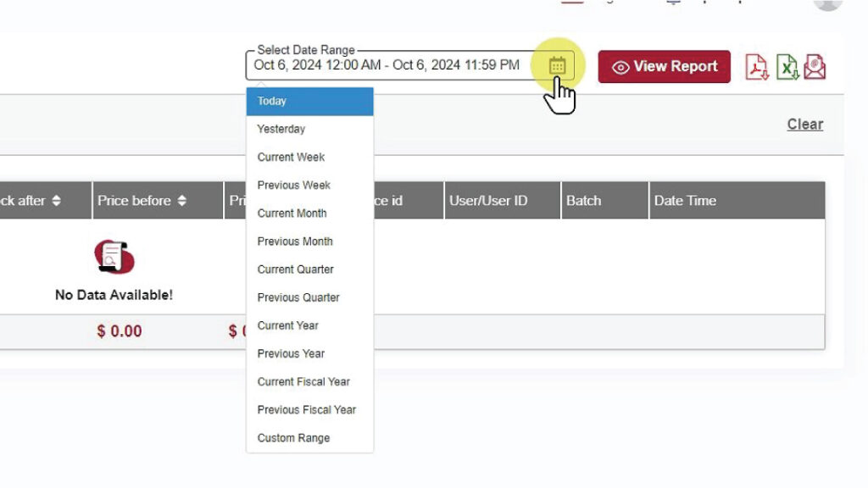Sort by Price before column arrows
This screenshot has width=868, height=489.
(x=181, y=201)
